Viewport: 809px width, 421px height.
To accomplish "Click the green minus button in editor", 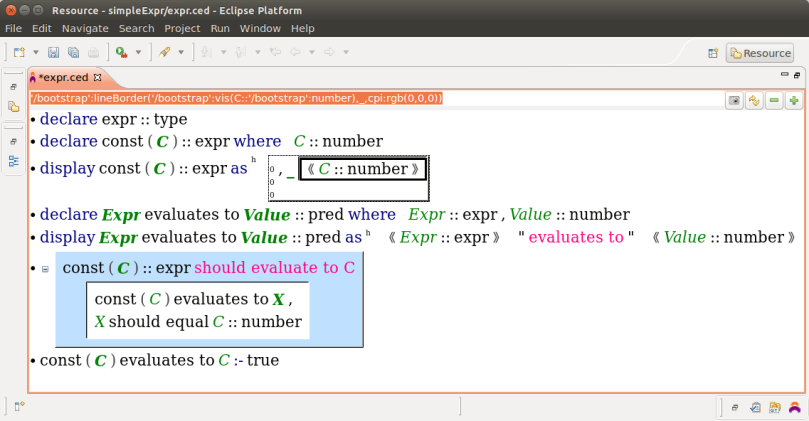I will [x=773, y=100].
